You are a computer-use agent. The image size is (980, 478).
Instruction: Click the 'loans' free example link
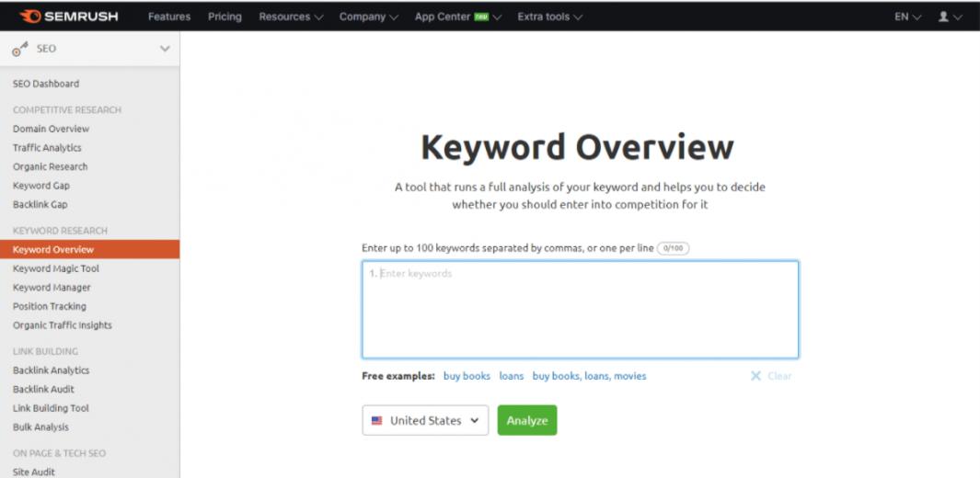tap(512, 376)
